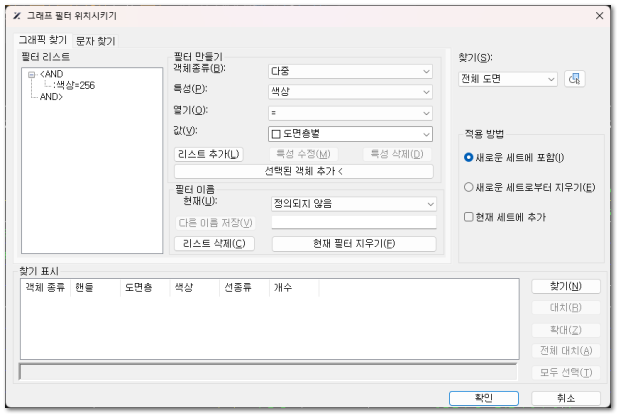Select the AND> closing tree row
Screen dimensions: 620x417
(x=51, y=96)
